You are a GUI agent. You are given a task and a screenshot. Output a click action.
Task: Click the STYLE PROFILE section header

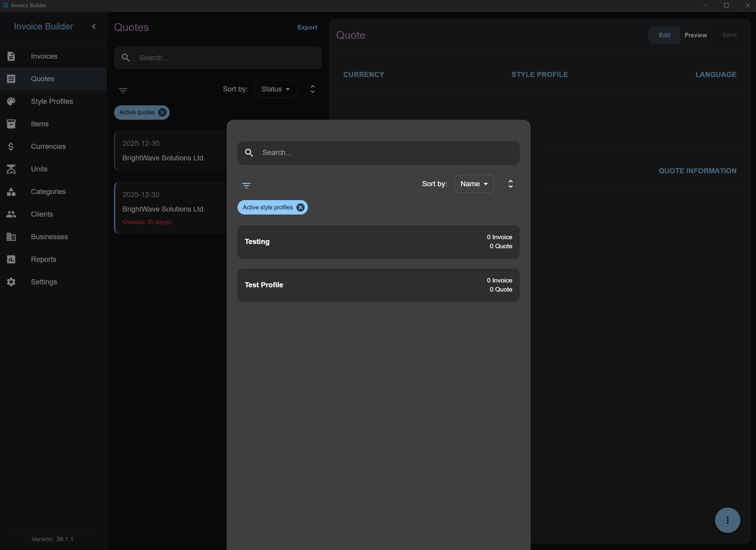[540, 75]
